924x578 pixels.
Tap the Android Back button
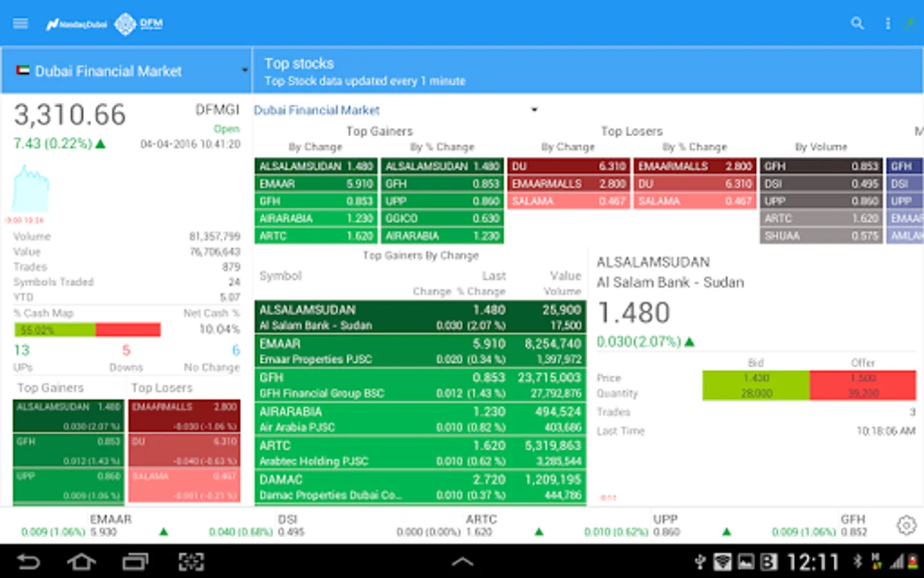[28, 562]
